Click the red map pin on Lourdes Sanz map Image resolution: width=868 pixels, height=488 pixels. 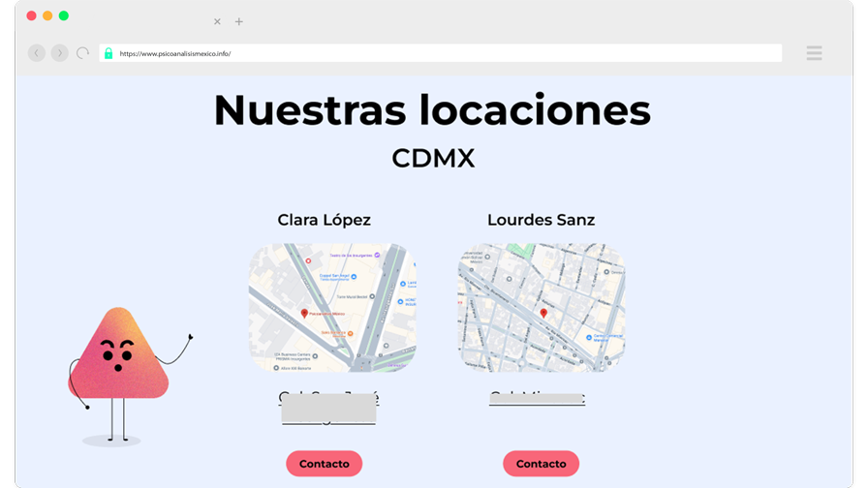coord(543,313)
